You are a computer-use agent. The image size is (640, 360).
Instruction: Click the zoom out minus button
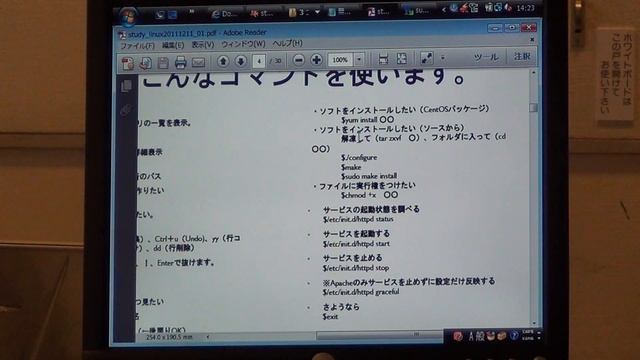click(x=299, y=60)
